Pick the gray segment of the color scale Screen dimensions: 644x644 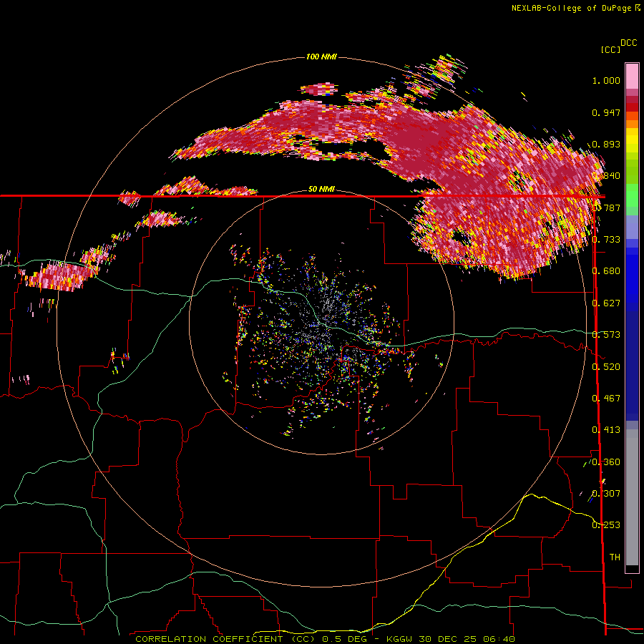coord(632,497)
